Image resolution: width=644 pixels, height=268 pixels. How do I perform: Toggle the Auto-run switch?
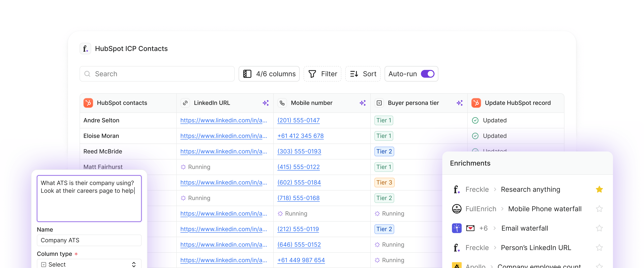(x=428, y=74)
